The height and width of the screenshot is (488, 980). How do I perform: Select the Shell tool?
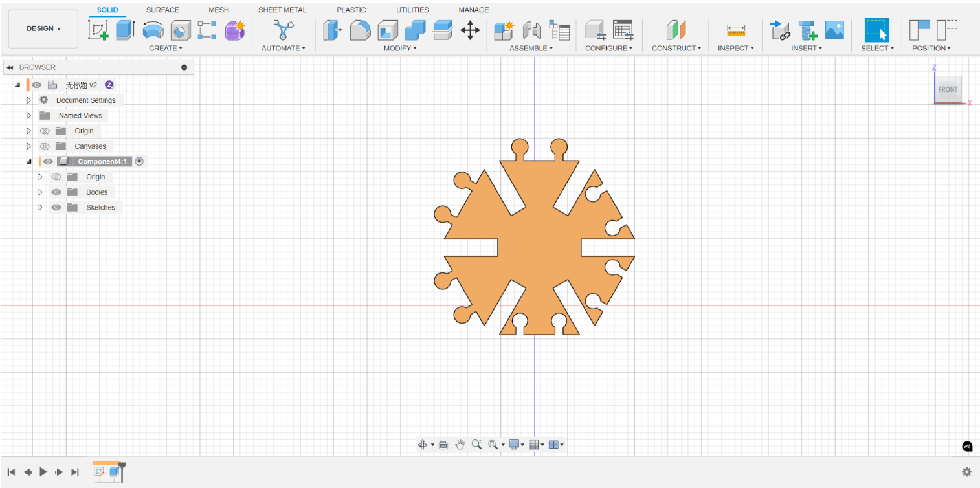click(x=388, y=30)
